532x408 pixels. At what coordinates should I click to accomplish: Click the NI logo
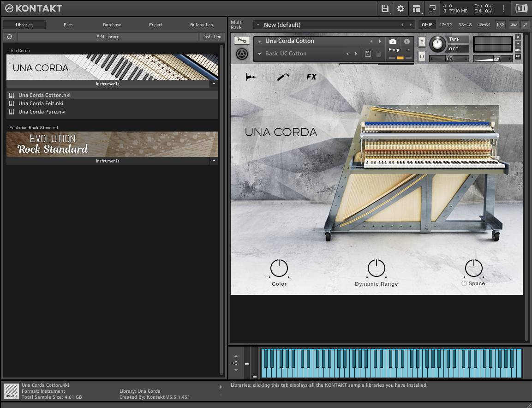(x=521, y=8)
